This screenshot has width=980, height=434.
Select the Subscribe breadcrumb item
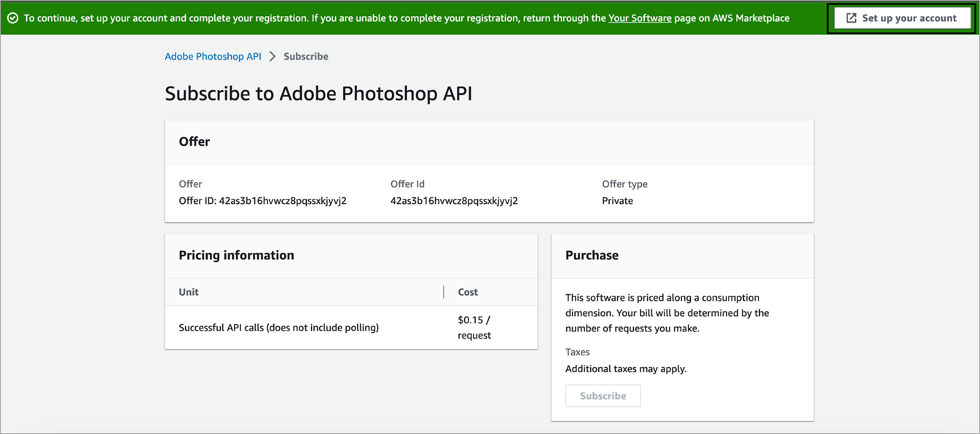pos(306,57)
